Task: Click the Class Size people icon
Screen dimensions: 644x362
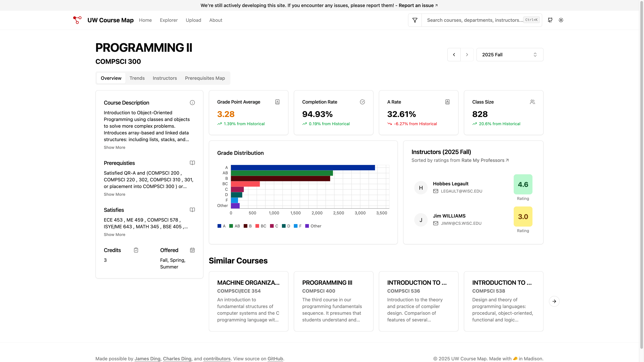Action: [532, 102]
